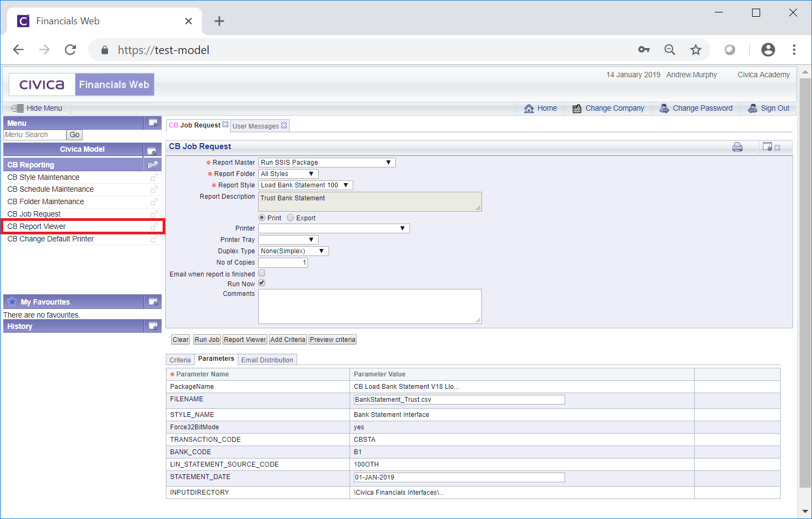Select the Parameters tab

pyautogui.click(x=216, y=359)
